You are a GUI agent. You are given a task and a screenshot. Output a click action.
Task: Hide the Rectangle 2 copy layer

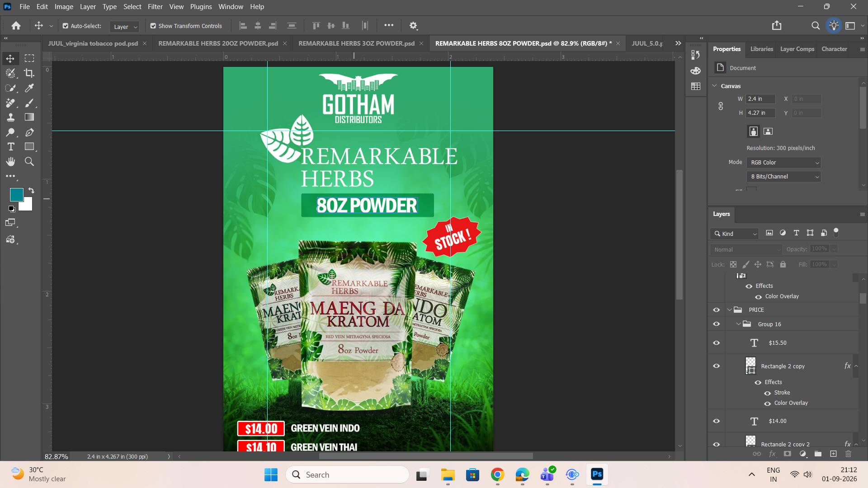click(x=717, y=366)
